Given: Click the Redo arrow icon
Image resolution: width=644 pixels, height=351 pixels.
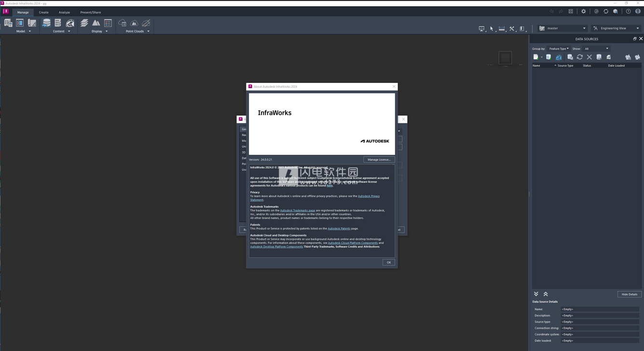Looking at the screenshot, I should 561,12.
